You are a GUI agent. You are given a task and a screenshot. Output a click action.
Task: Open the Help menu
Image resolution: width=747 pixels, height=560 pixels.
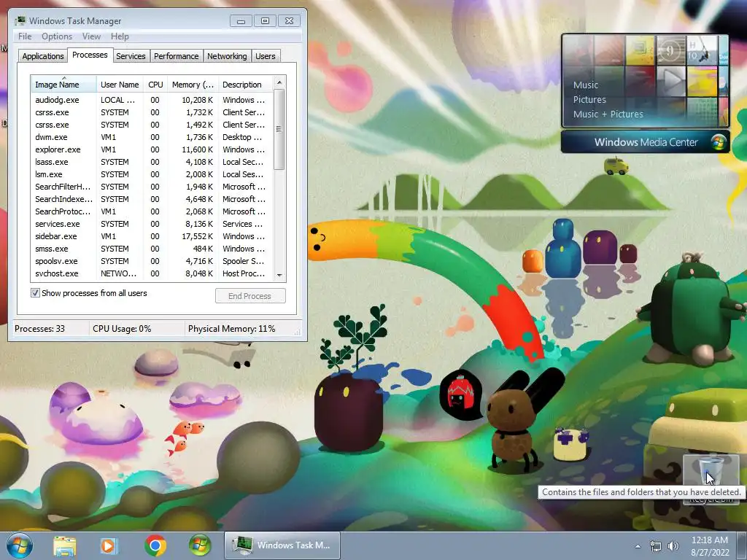tap(120, 36)
